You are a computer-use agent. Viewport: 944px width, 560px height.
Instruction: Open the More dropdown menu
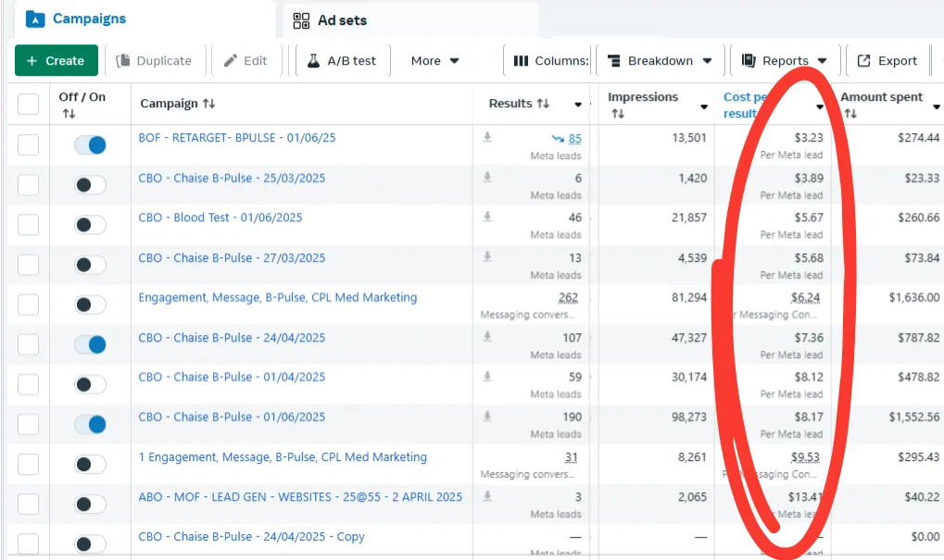point(434,61)
